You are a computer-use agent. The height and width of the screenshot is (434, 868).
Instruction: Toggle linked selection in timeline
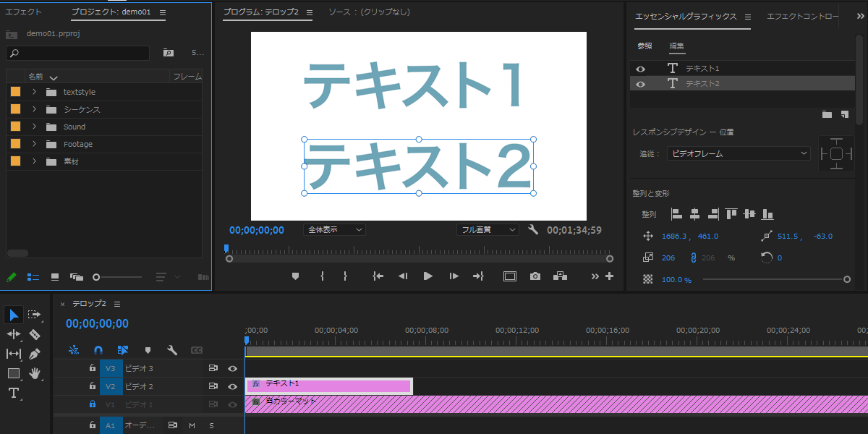(122, 350)
